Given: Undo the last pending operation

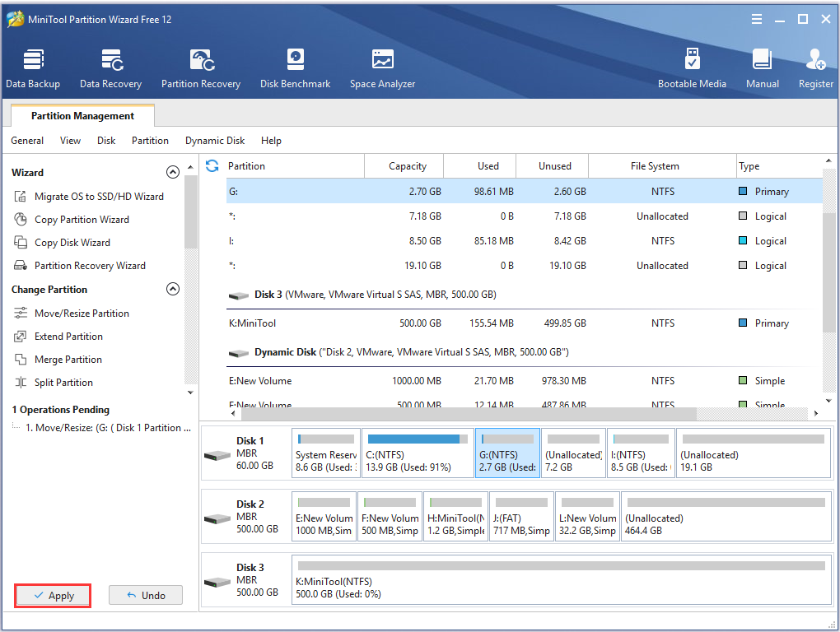Looking at the screenshot, I should pyautogui.click(x=146, y=596).
